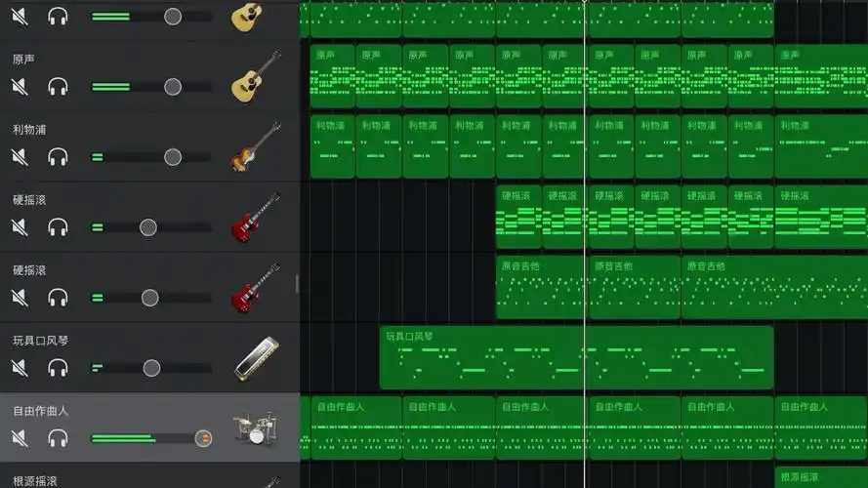Click the headphones icon on the 玩具口风琴 track
The width and height of the screenshot is (868, 488).
pos(58,368)
